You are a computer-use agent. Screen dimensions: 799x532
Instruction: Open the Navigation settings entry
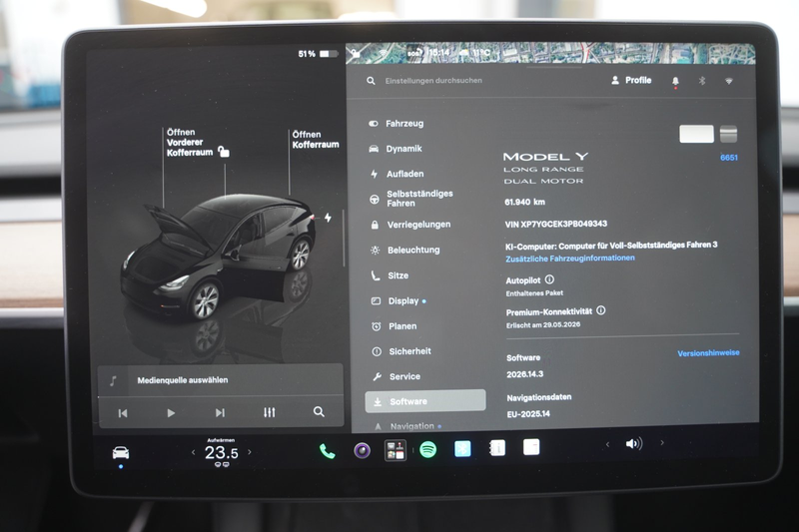[x=407, y=426]
